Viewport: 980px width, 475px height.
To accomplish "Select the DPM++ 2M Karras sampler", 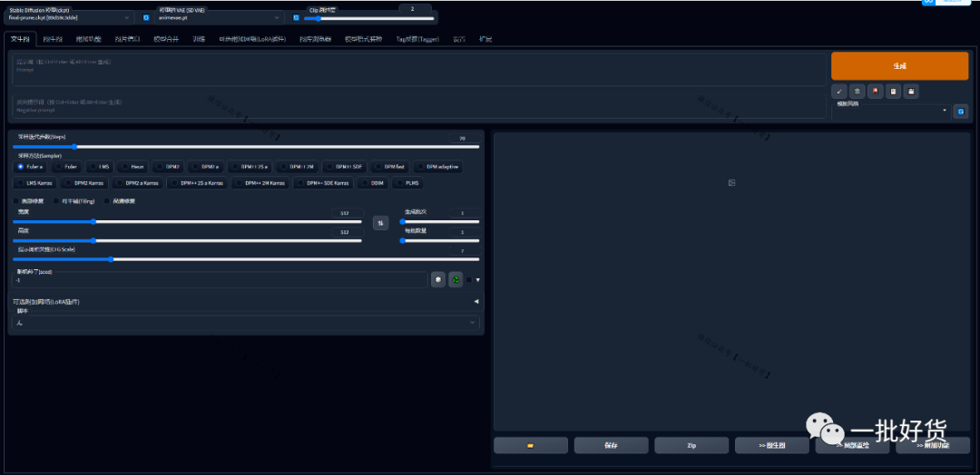I will [x=262, y=183].
